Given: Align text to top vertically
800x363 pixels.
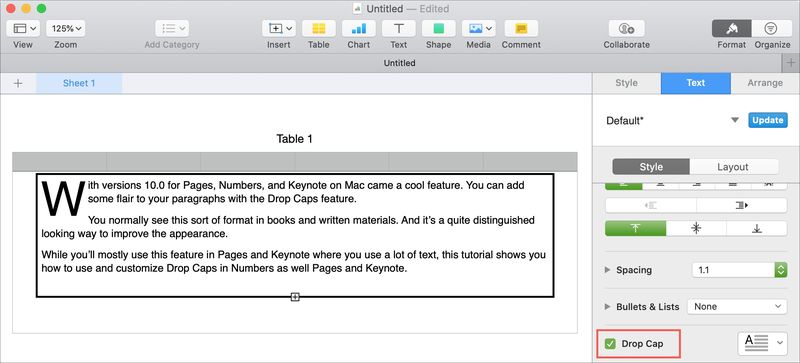Looking at the screenshot, I should coord(636,228).
